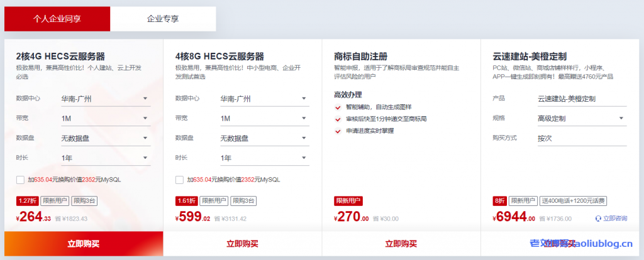The height and width of the screenshot is (260, 644).
Task: Open 规格 高级定制 dropdown
Action: [581, 119]
